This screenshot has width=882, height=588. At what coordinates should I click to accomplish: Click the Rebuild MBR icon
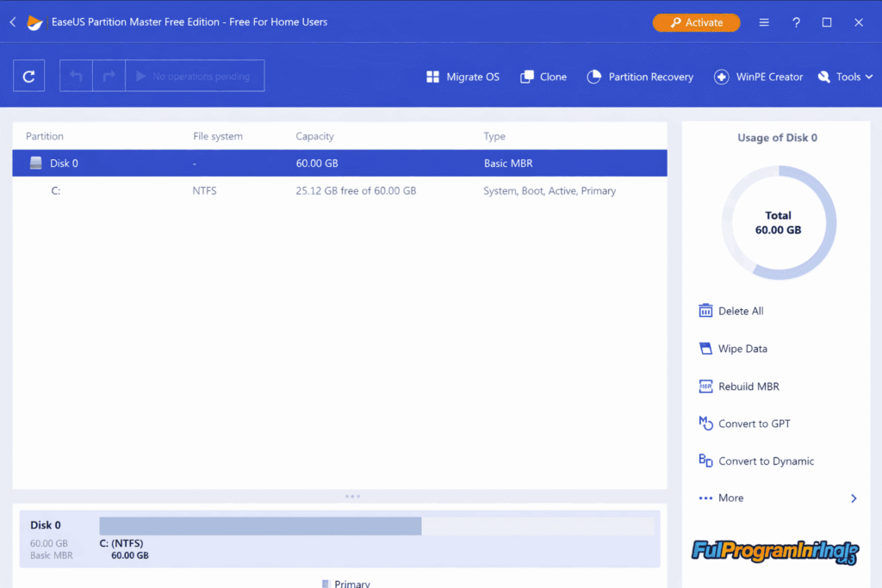pyautogui.click(x=706, y=386)
